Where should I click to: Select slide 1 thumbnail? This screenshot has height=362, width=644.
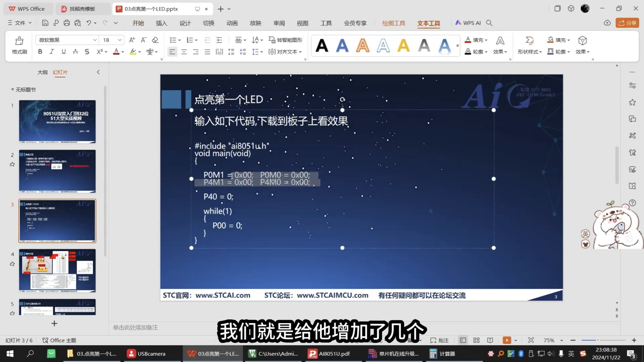click(x=57, y=122)
